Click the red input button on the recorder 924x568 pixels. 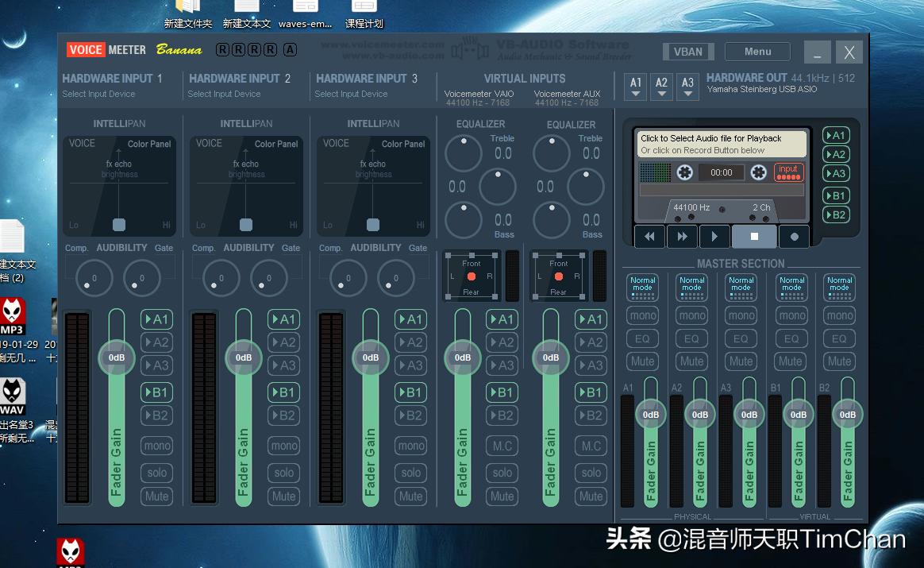788,172
